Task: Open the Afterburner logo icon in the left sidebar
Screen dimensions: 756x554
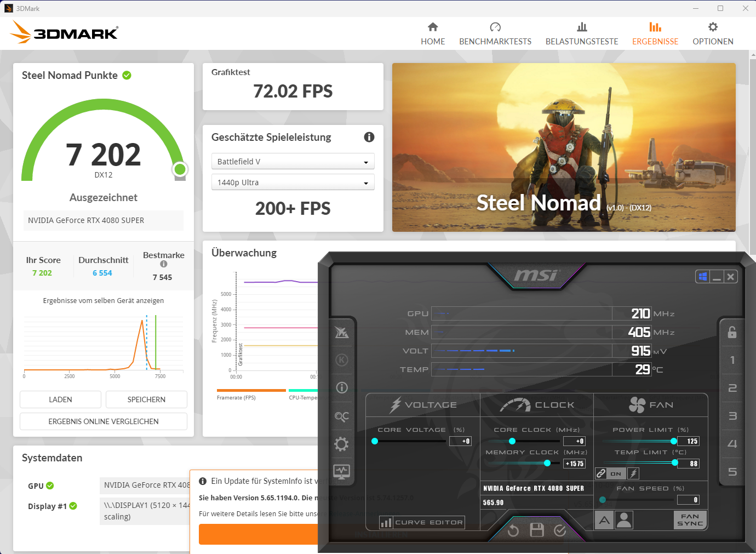Action: tap(342, 332)
